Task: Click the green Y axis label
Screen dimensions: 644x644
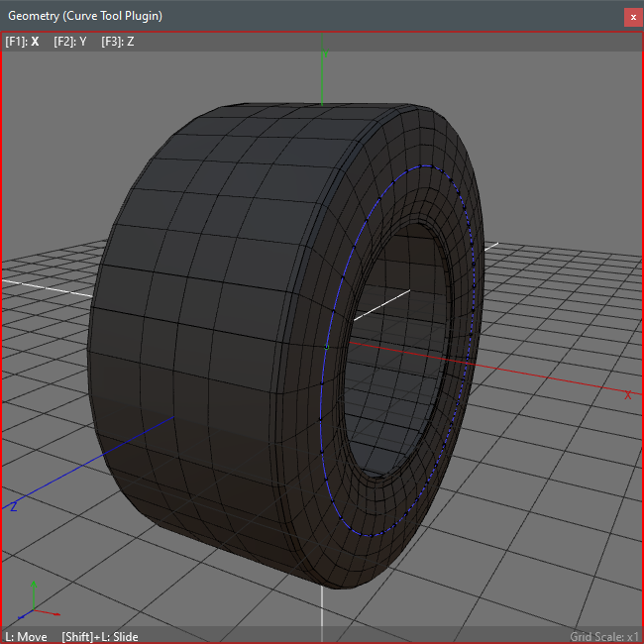Action: click(x=326, y=54)
